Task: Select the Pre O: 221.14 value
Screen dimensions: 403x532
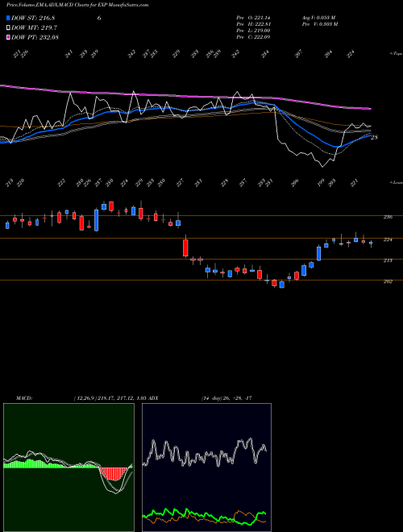Action: point(253,18)
